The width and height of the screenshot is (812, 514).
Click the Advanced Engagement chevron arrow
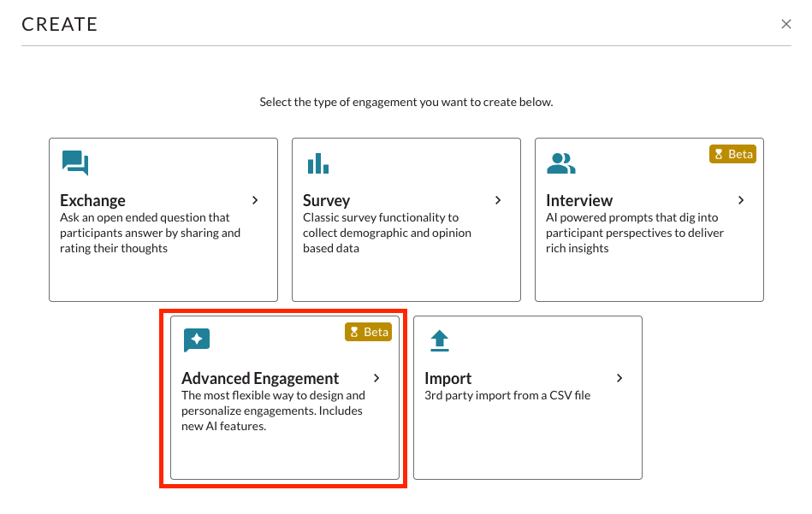pos(376,378)
